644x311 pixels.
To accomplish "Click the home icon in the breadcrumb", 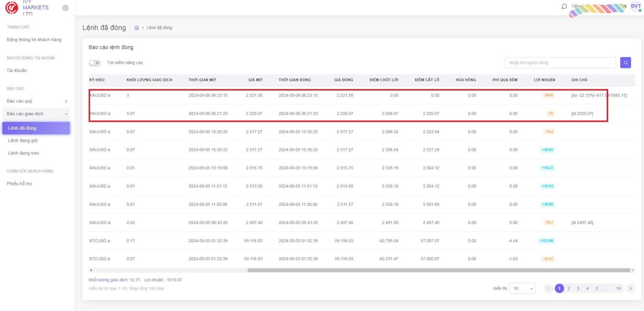I will click(137, 27).
